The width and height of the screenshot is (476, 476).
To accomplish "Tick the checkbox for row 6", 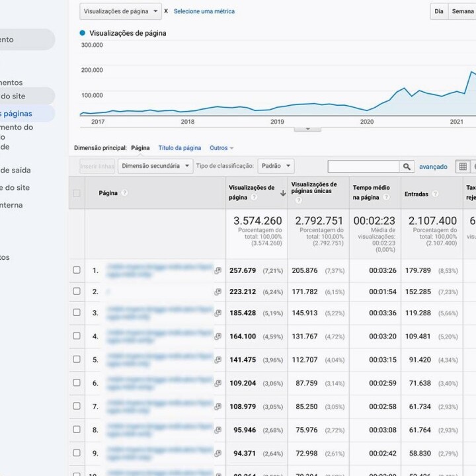I will [77, 383].
